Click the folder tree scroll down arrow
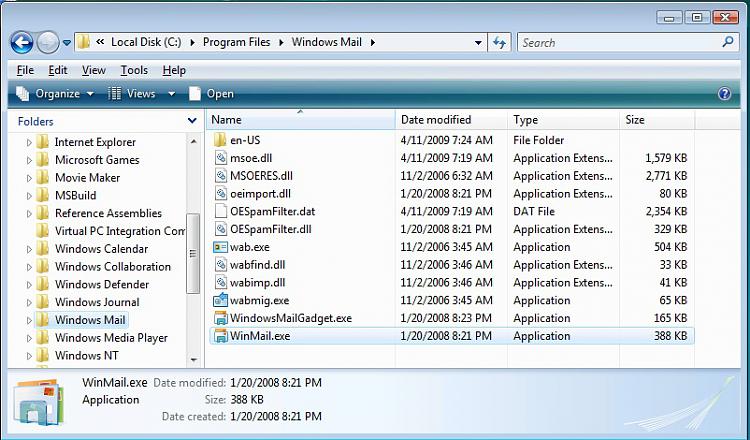Viewport: 750px width, 440px height. [193, 360]
